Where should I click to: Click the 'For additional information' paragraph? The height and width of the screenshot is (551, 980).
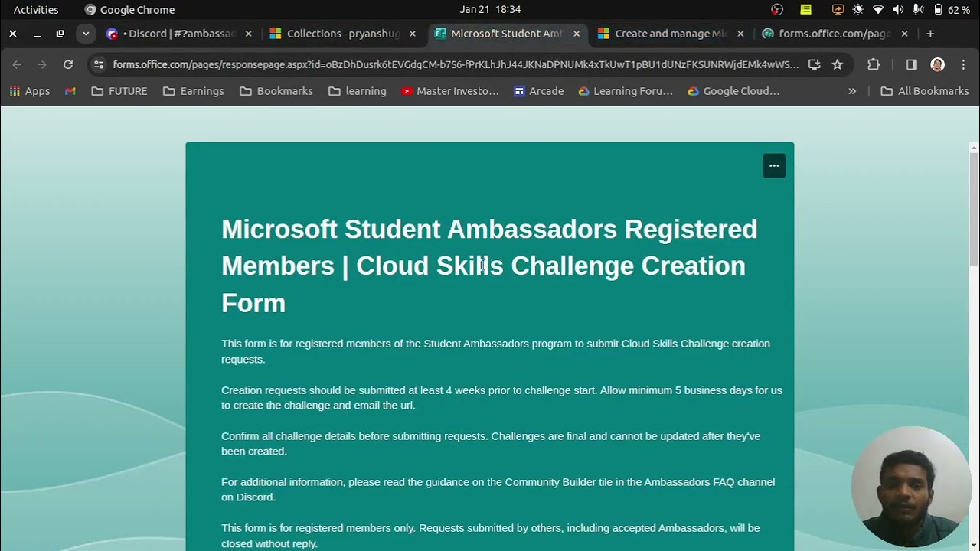point(498,490)
